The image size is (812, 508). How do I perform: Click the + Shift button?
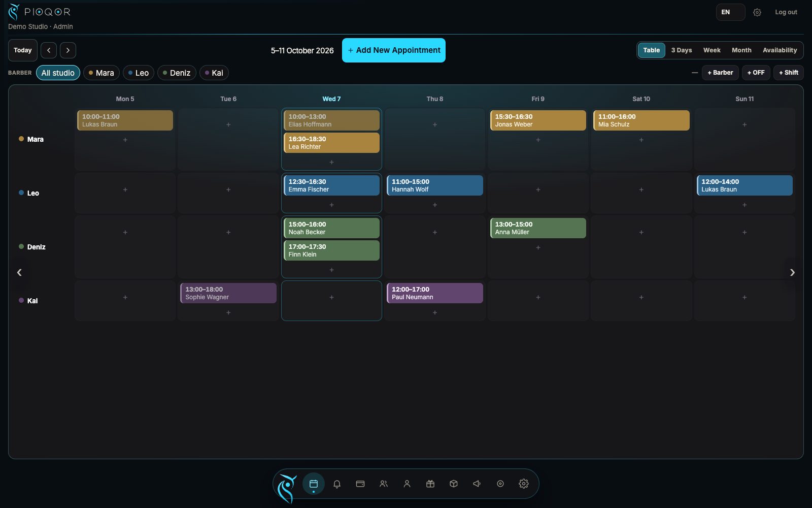click(789, 73)
